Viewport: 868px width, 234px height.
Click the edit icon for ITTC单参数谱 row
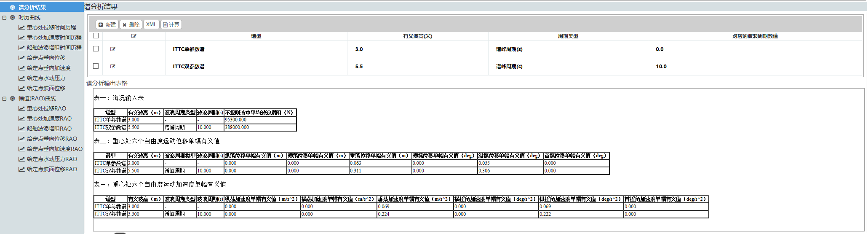pyautogui.click(x=113, y=49)
